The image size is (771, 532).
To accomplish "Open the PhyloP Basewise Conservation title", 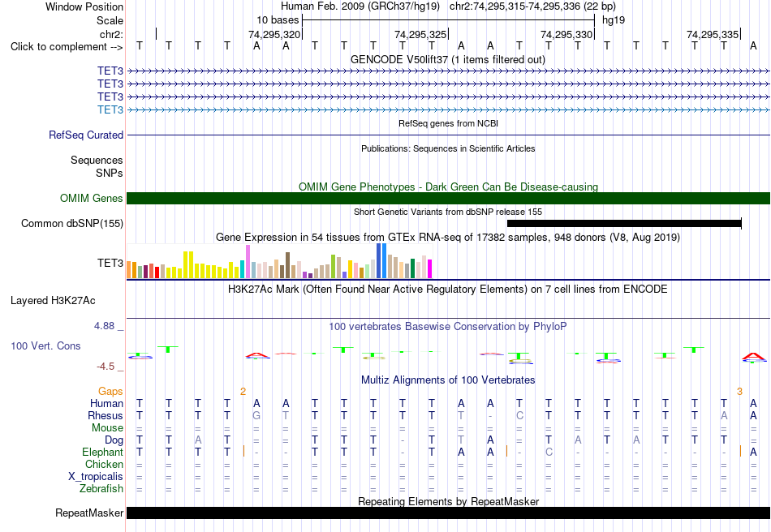I will click(448, 327).
